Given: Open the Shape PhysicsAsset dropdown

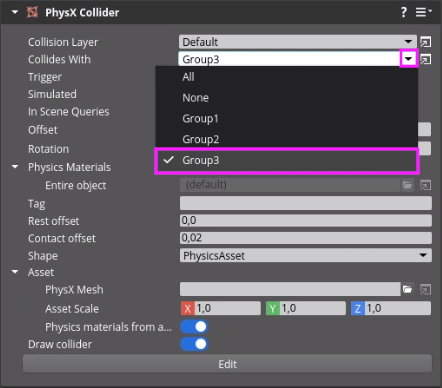Looking at the screenshot, I should click(x=306, y=255).
